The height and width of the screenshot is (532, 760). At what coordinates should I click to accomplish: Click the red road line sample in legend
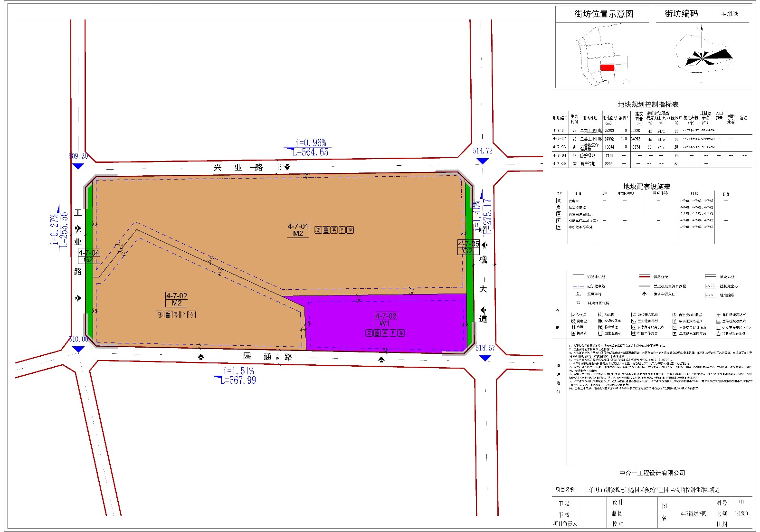point(645,276)
